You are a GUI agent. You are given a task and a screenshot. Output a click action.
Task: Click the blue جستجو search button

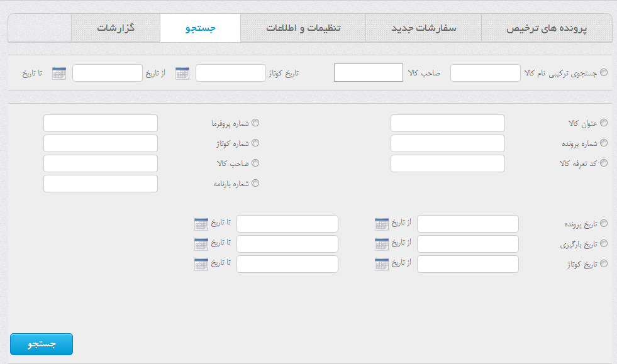click(42, 345)
